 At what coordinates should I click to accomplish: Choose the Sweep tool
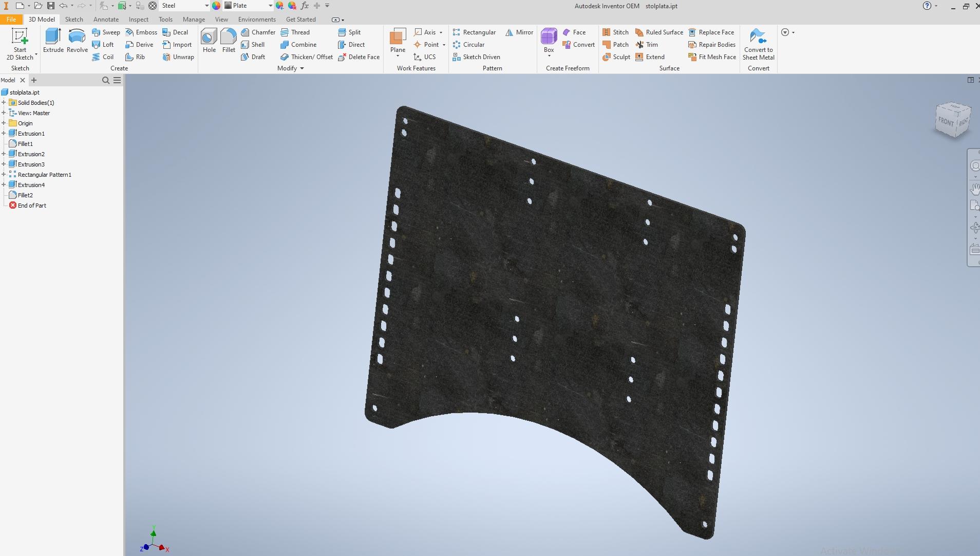point(106,32)
